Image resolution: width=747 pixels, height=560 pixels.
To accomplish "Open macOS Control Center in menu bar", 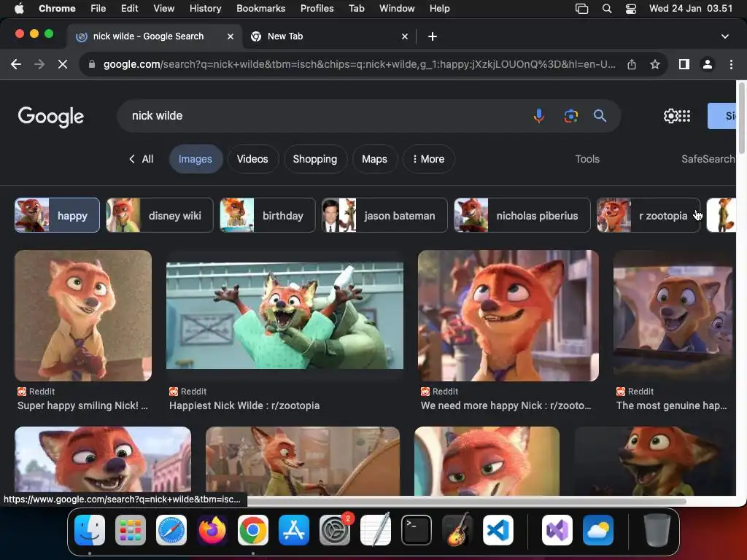I will coord(631,9).
